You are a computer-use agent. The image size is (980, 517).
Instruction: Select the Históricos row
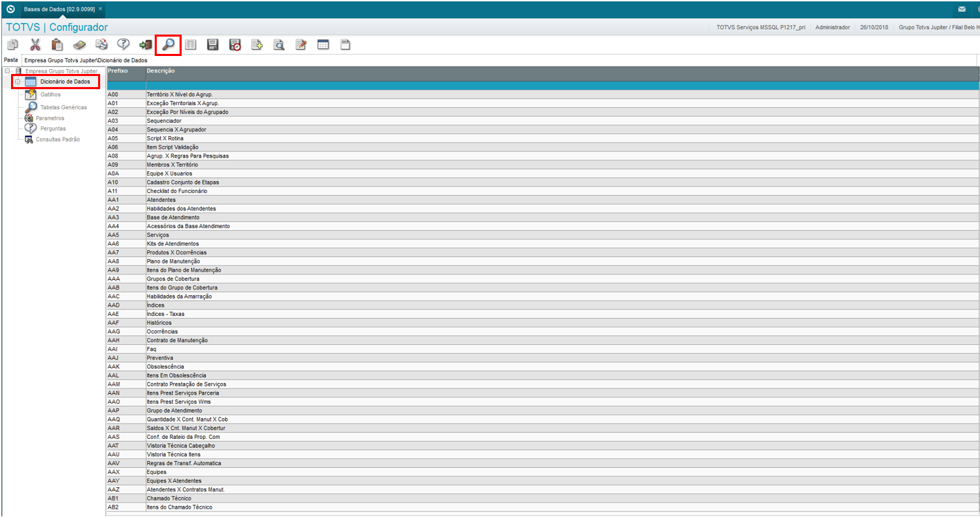point(543,323)
